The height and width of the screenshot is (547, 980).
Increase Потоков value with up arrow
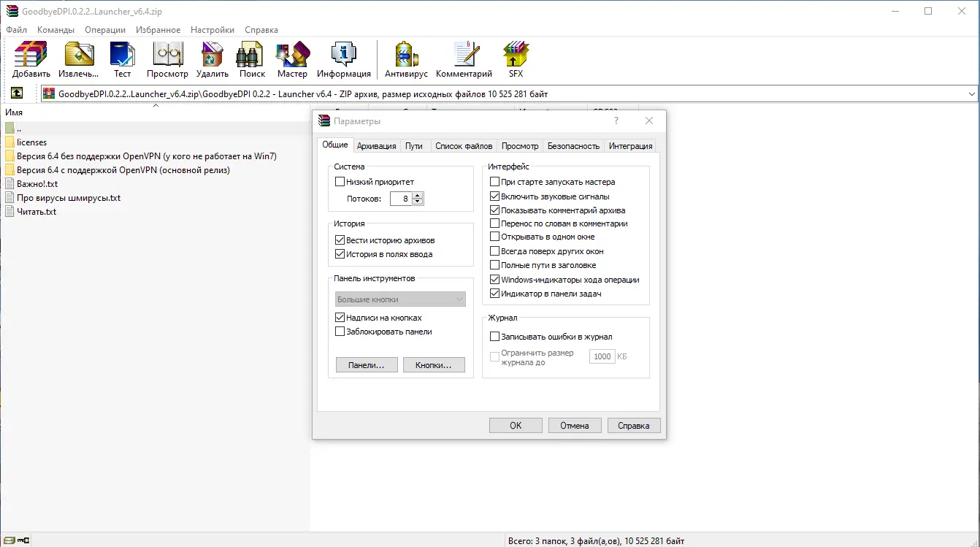418,195
